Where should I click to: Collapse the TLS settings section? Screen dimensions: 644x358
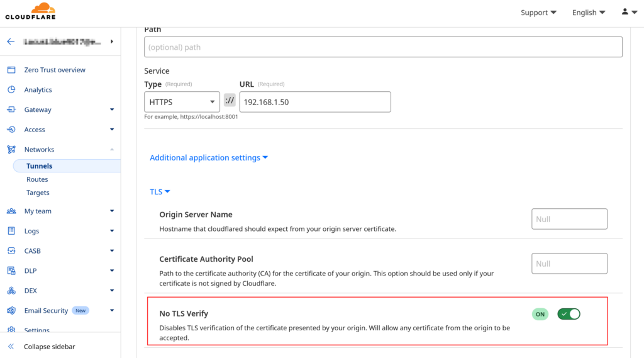[x=160, y=191]
